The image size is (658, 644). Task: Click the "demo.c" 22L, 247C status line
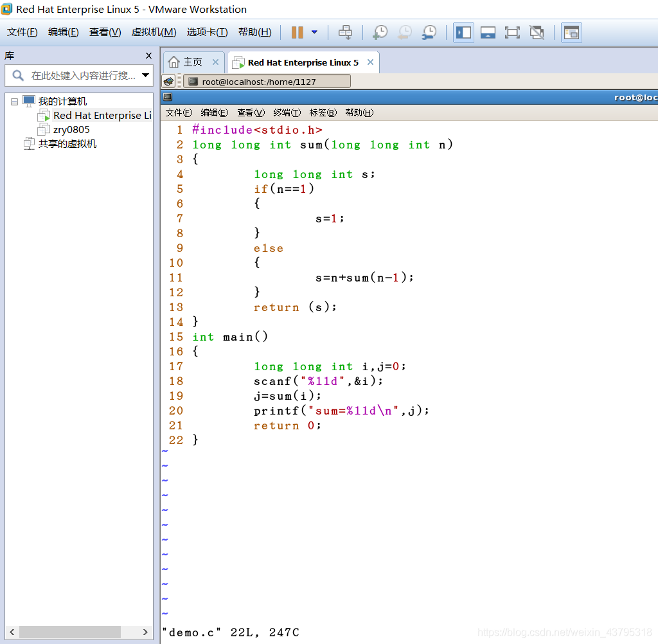[x=231, y=632]
